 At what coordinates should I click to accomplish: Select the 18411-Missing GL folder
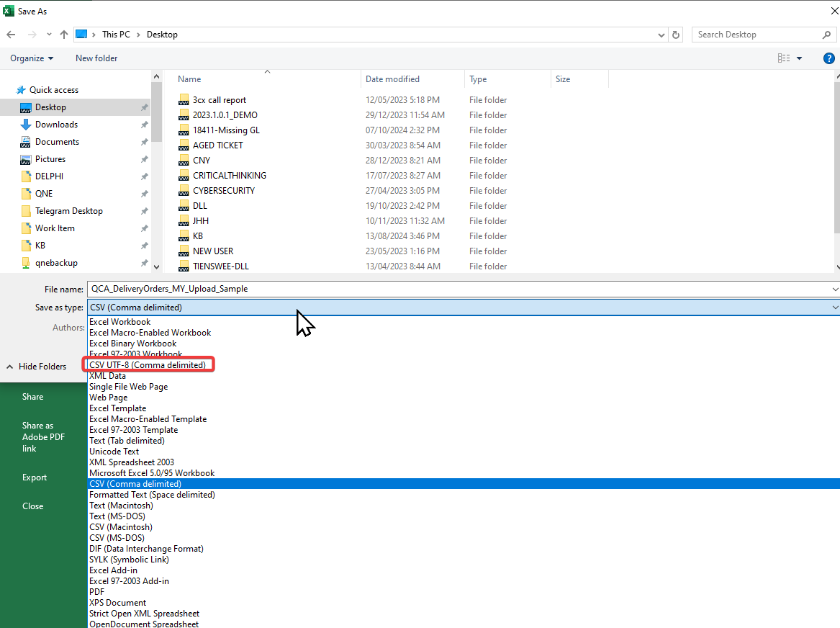click(226, 130)
